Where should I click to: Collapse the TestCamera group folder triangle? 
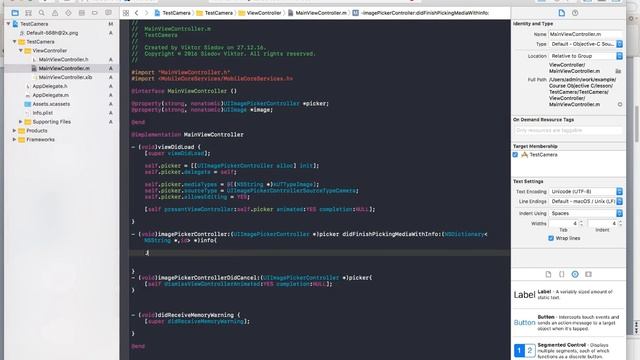(x=15, y=42)
